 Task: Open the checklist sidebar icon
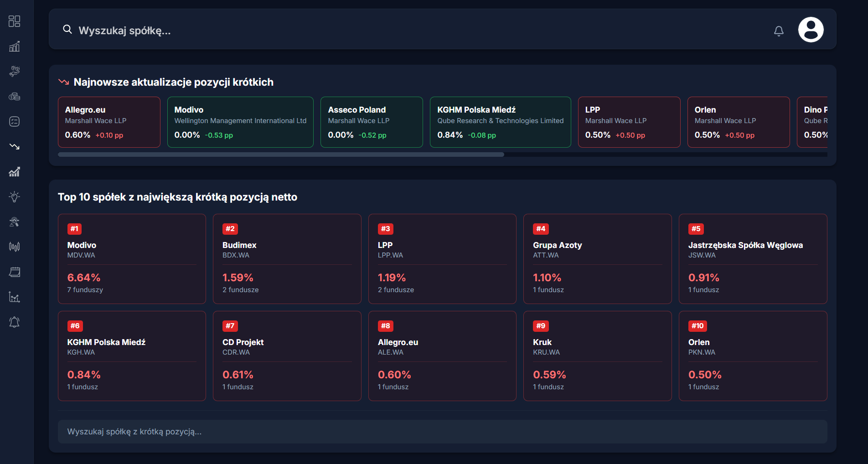point(15,122)
